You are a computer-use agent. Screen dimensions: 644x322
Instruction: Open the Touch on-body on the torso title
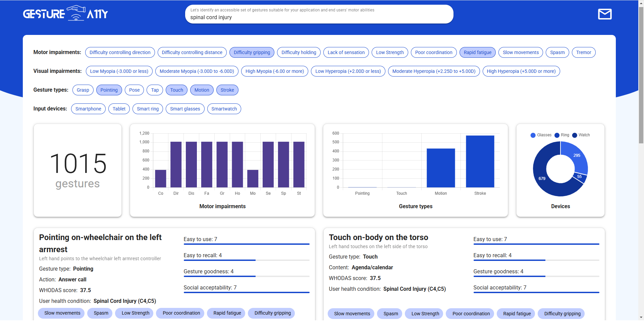378,237
